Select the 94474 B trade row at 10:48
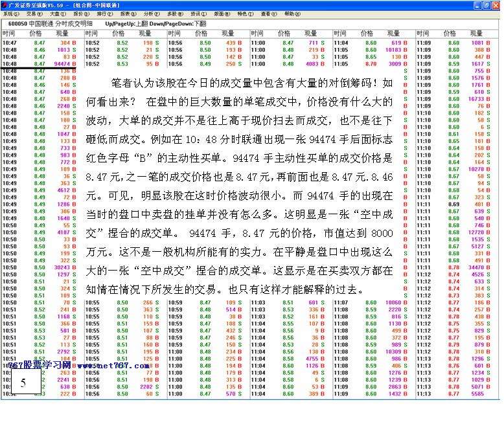This screenshot has width=504, height=422. [39, 64]
